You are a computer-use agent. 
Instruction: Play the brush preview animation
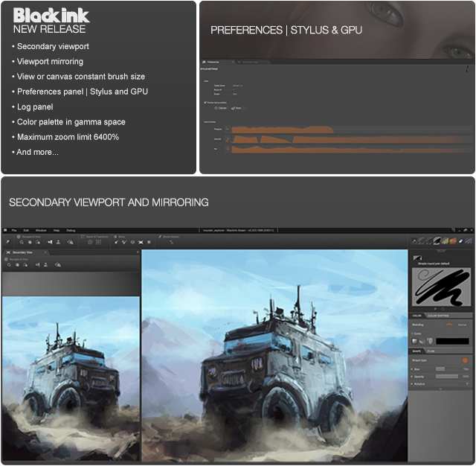[x=436, y=309]
